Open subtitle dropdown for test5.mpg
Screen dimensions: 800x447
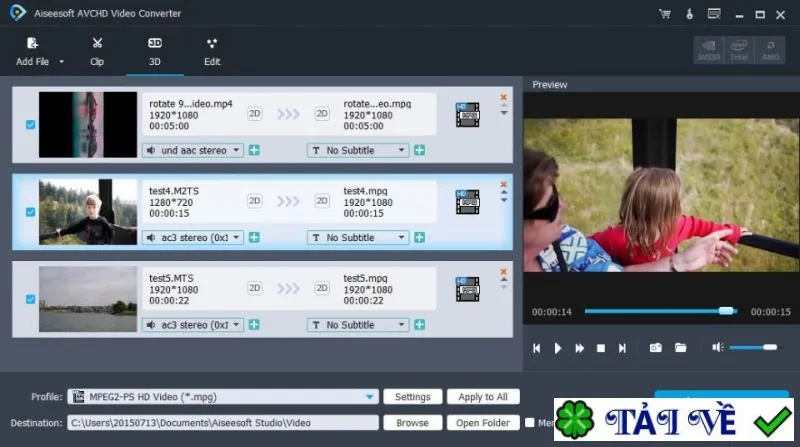[x=358, y=325]
